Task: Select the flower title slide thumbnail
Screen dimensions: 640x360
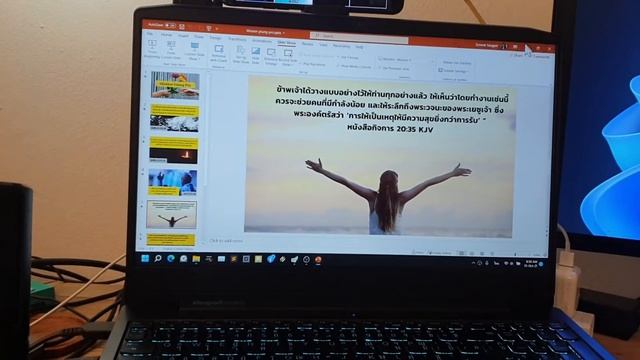Action: point(174,85)
